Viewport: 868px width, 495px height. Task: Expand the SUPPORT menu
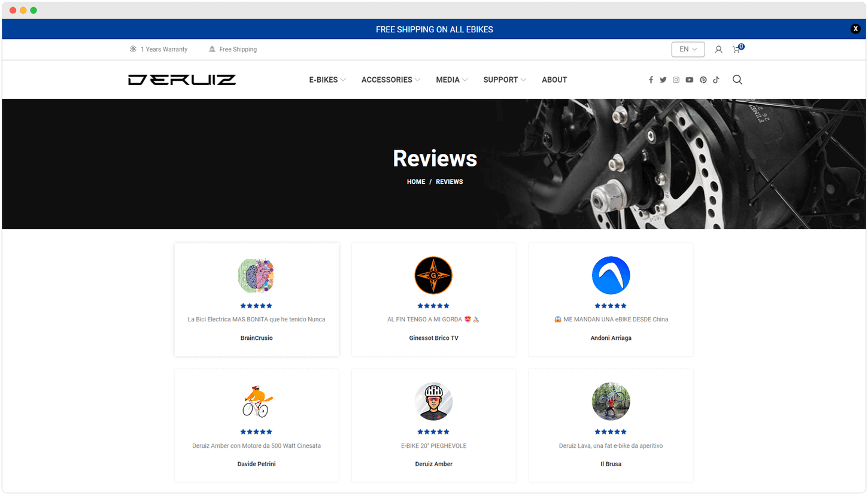pos(505,80)
